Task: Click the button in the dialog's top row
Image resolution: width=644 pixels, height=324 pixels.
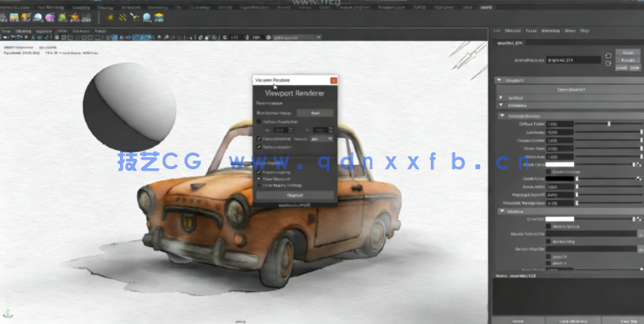Action: pyautogui.click(x=315, y=113)
